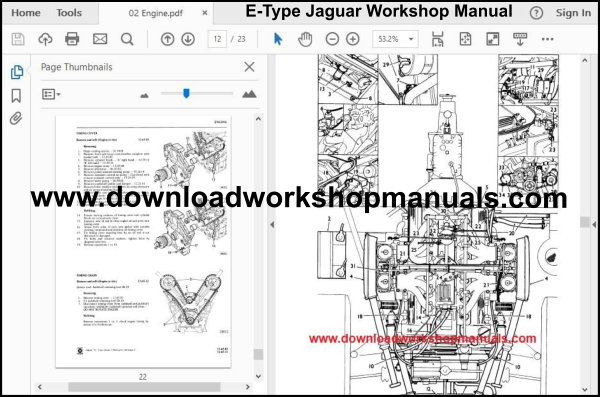Open the Bookmarks sidebar icon
This screenshot has height=397, width=600.
(16, 96)
